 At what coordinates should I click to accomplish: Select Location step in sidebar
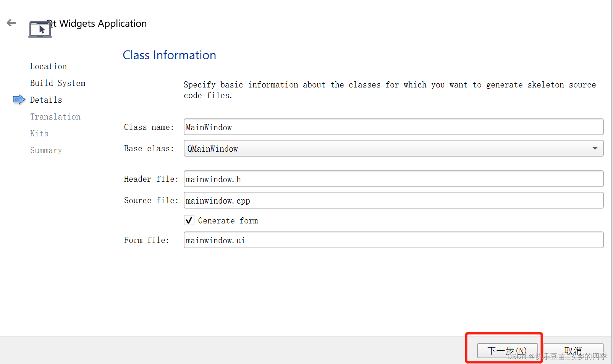point(49,66)
